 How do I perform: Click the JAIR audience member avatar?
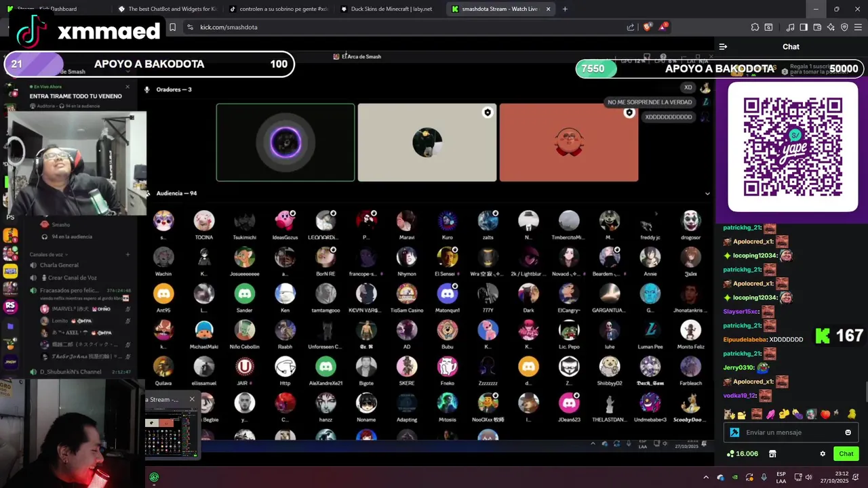point(244,367)
